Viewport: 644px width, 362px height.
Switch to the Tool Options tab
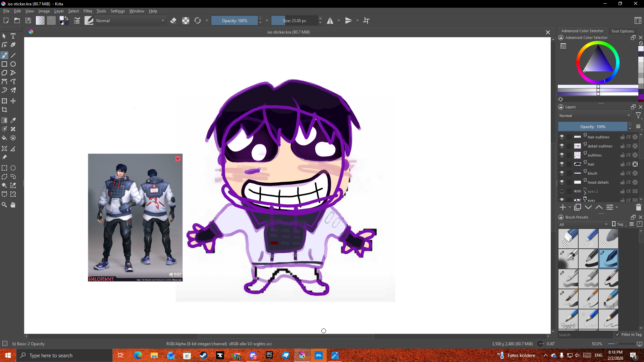pyautogui.click(x=622, y=31)
